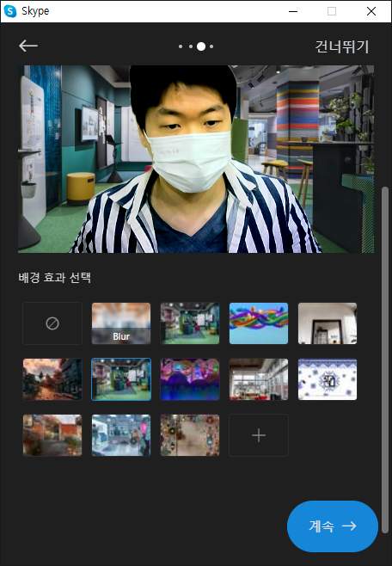Click the vertical scrollbar
The height and width of the screenshot is (566, 392).
(385, 360)
